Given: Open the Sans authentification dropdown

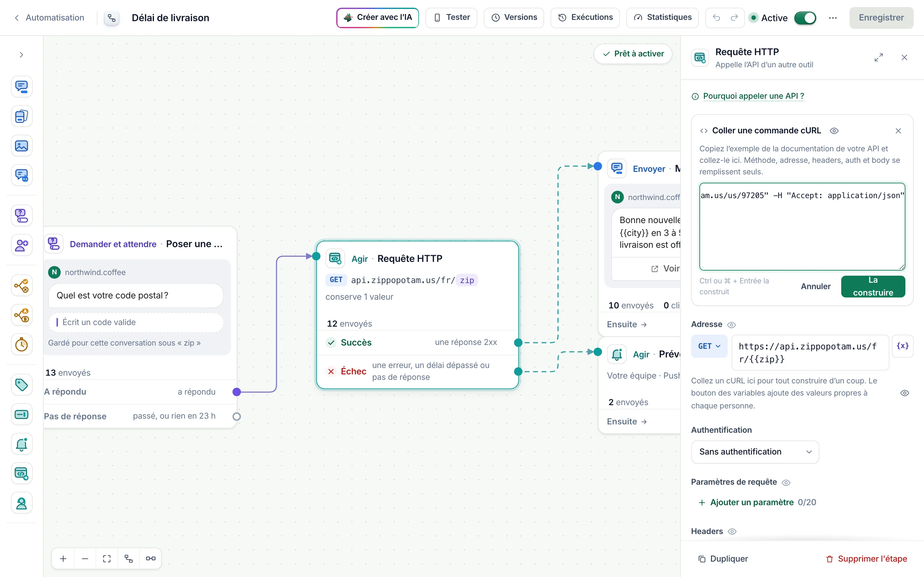Looking at the screenshot, I should click(x=755, y=452).
